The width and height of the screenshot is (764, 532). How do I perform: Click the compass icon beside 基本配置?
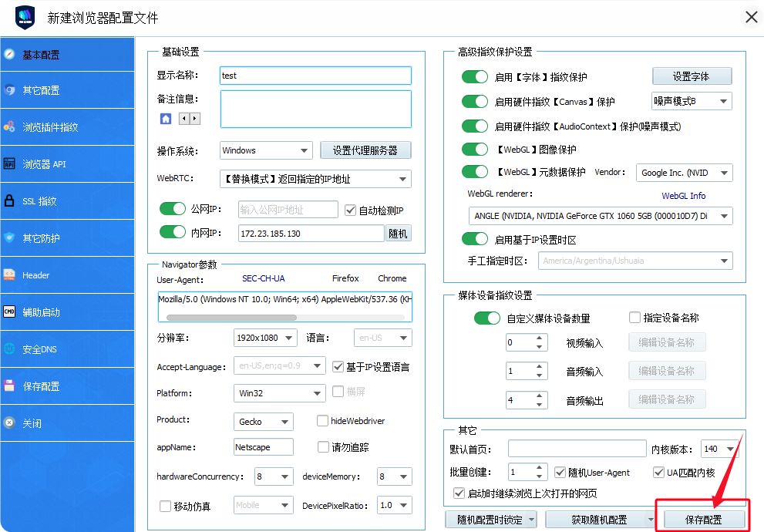pyautogui.click(x=9, y=55)
